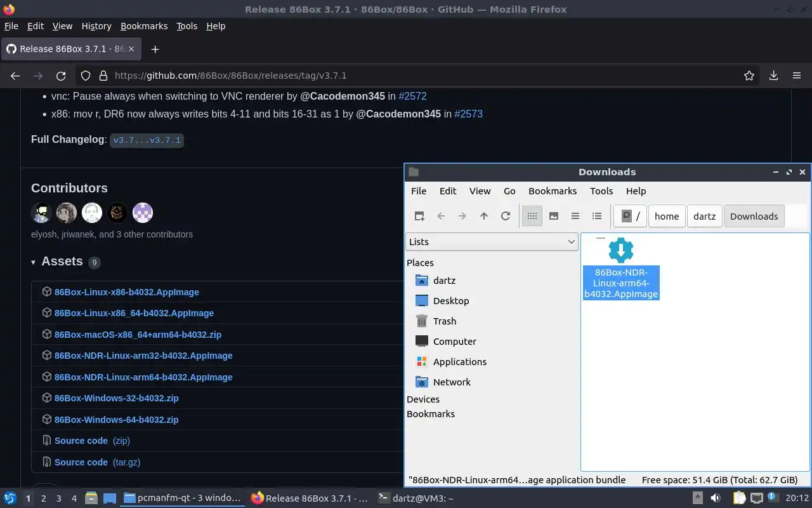Image resolution: width=812 pixels, height=508 pixels.
Task: Open LXQt application menu in taskbar
Action: [x=10, y=498]
